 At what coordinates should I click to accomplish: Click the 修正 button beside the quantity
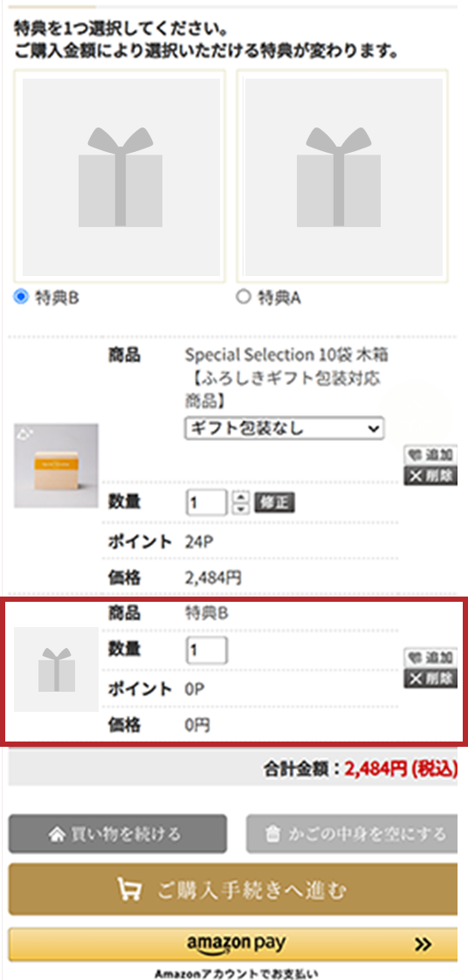[274, 502]
